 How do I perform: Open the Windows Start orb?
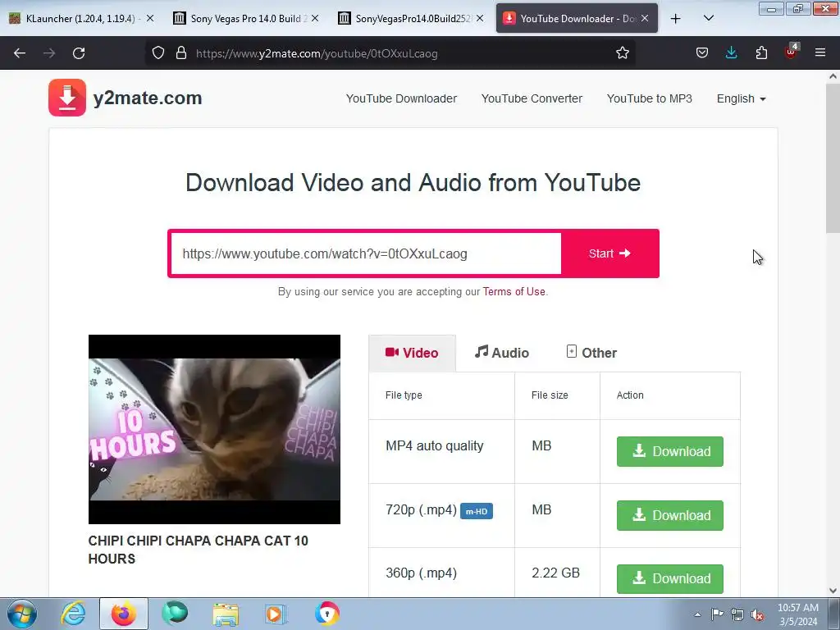[x=22, y=614]
